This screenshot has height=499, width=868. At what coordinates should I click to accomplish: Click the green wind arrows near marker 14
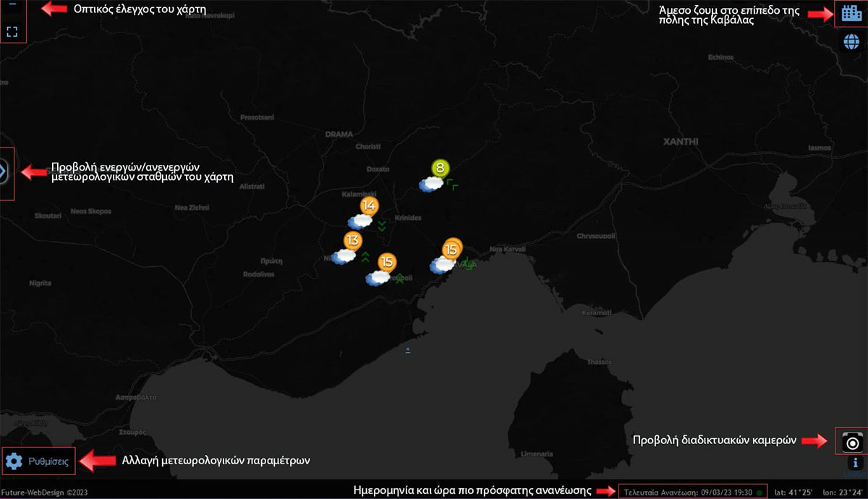(x=381, y=226)
